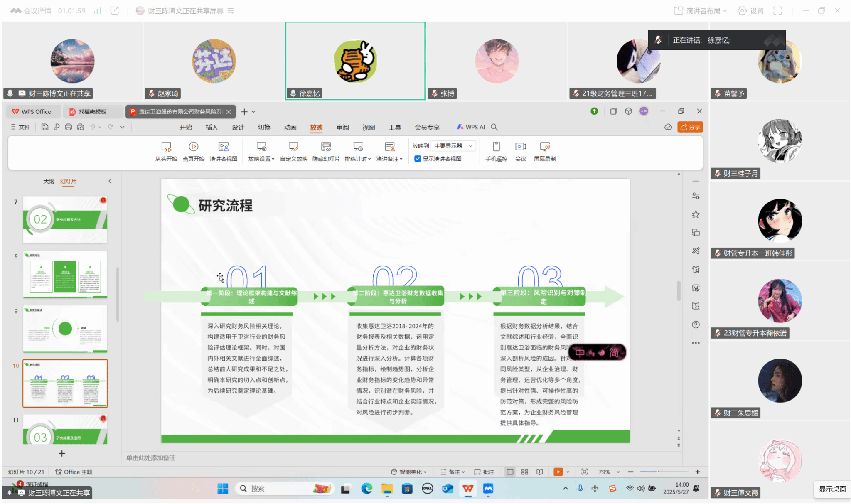Click zoom in plus button
Screen dimensions: 851x504
pos(697,472)
